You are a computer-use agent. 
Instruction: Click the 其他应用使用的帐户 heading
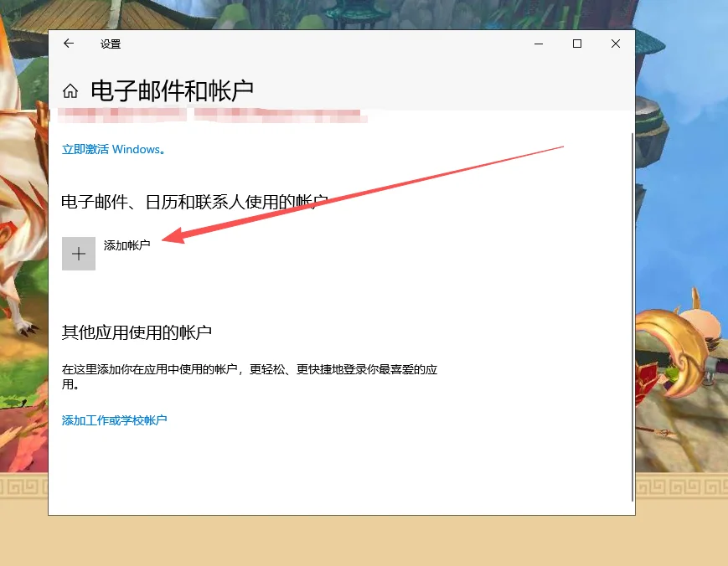click(137, 332)
